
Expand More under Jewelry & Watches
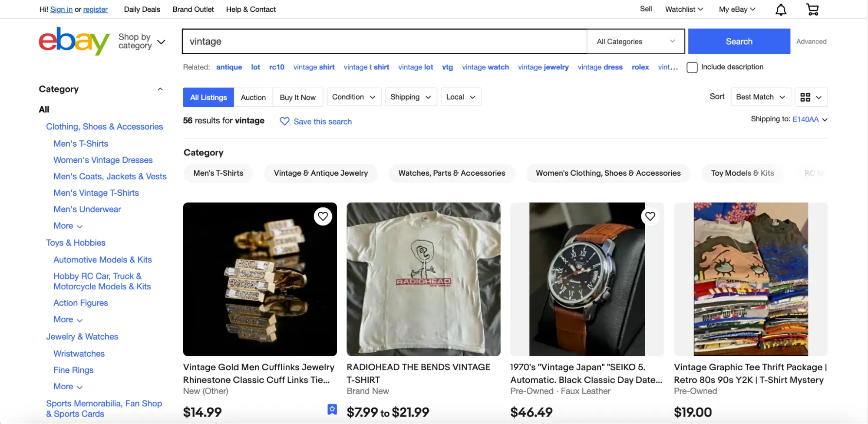[x=68, y=387]
